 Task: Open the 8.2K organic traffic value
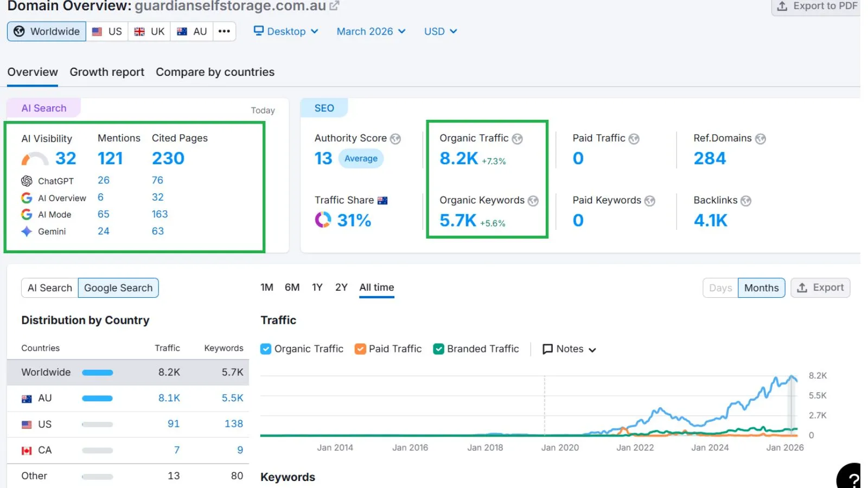[x=459, y=159]
